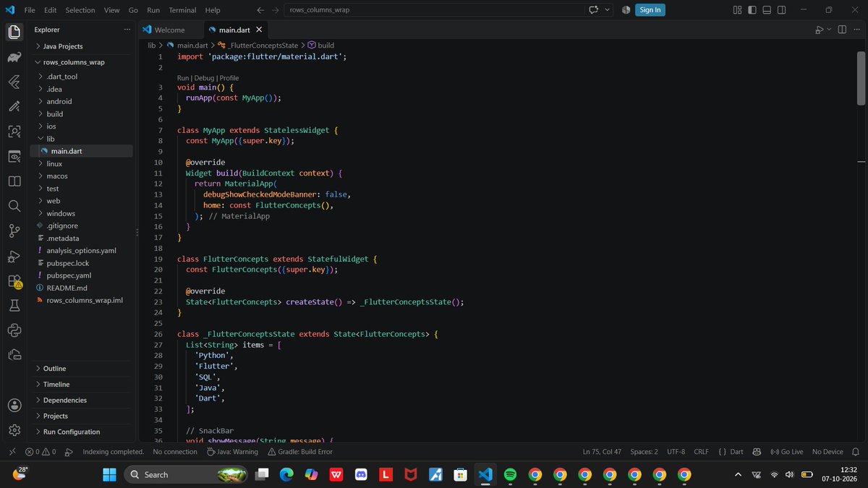
Task: Click the errors and warnings count in status bar
Action: coord(41,452)
